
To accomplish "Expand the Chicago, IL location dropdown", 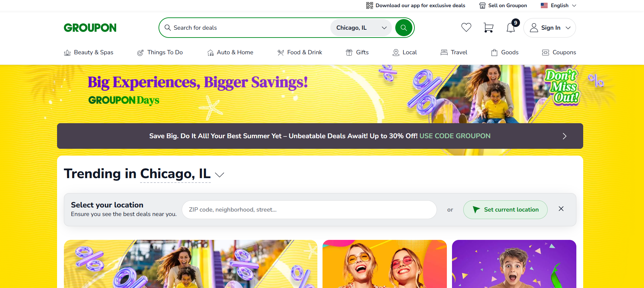I will click(x=361, y=28).
